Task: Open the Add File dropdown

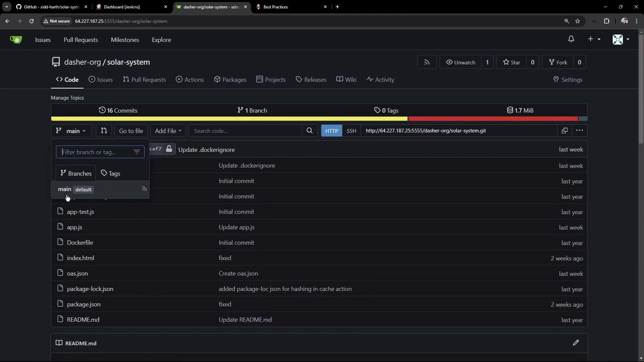Action: point(168,131)
